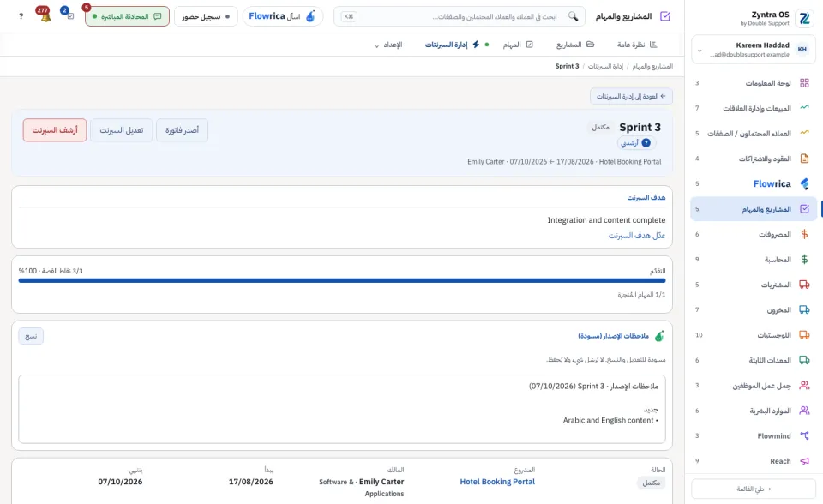This screenshot has height=504, width=823.
Task: Open Projects and Tasks breadcrumb link
Action: (x=652, y=66)
